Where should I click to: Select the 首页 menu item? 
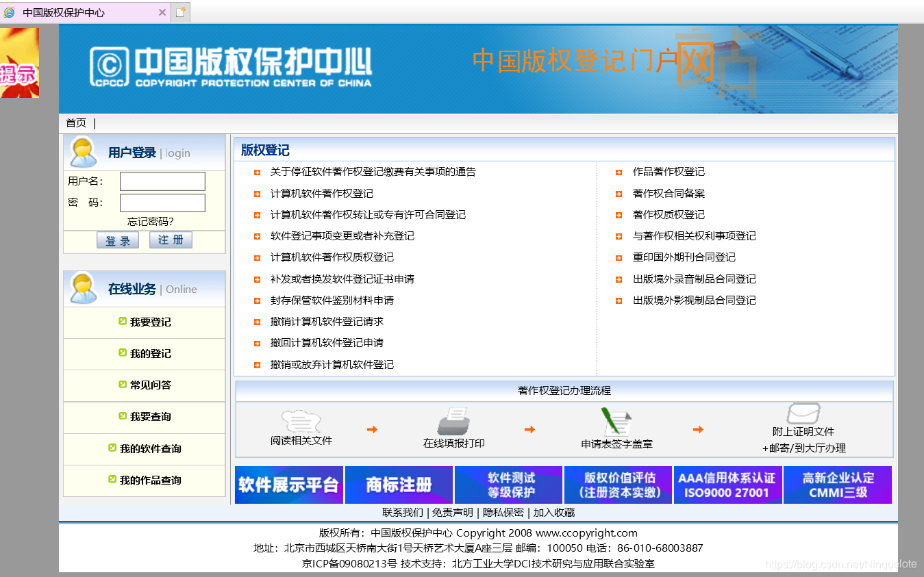point(75,123)
